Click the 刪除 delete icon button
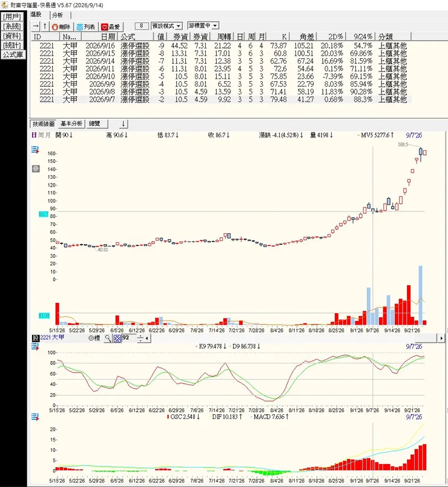Image resolution: width=448 pixels, height=487 pixels. pos(61,27)
